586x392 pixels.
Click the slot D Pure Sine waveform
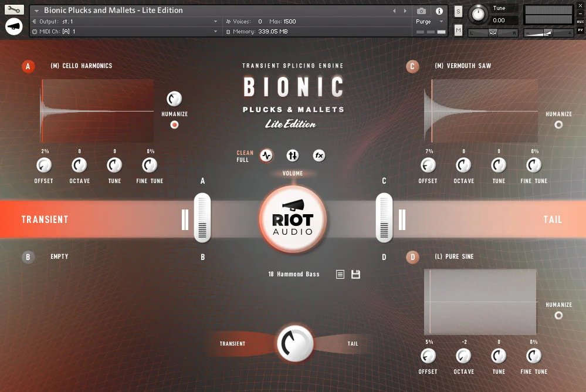pyautogui.click(x=481, y=302)
